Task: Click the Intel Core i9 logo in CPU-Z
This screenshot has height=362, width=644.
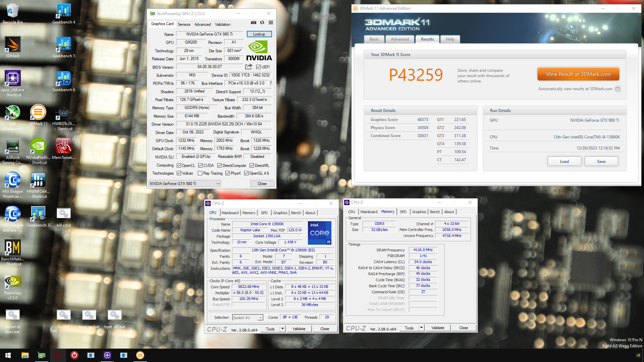Action: pos(320,233)
